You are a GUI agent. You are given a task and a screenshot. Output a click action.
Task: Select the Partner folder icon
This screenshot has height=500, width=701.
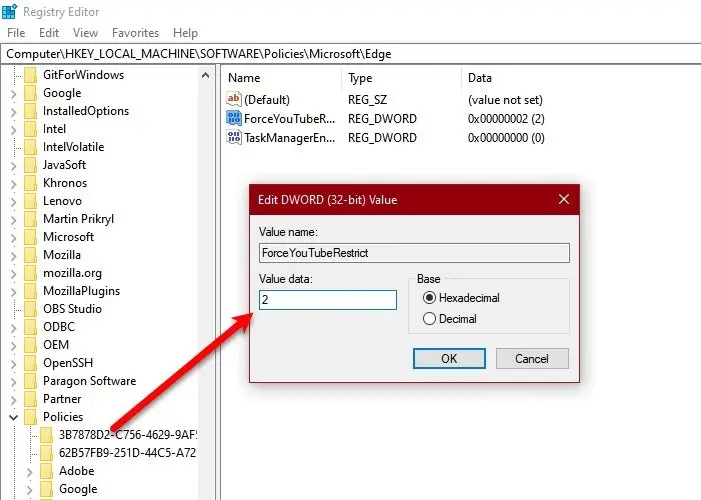pos(30,399)
